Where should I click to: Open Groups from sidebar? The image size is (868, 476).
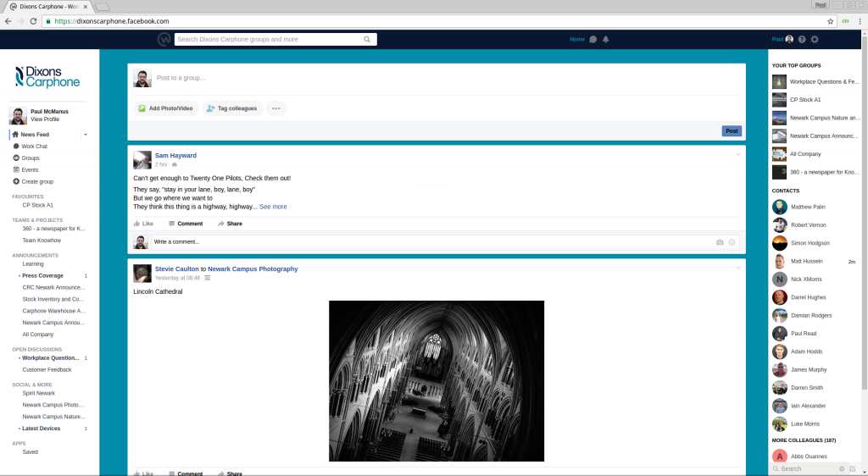tap(31, 158)
